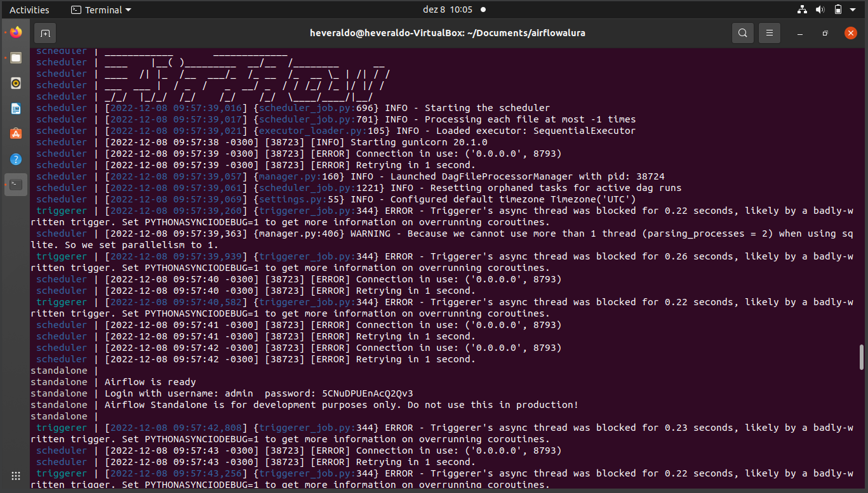Click 'Processing each file at most -1 times'

[530, 119]
